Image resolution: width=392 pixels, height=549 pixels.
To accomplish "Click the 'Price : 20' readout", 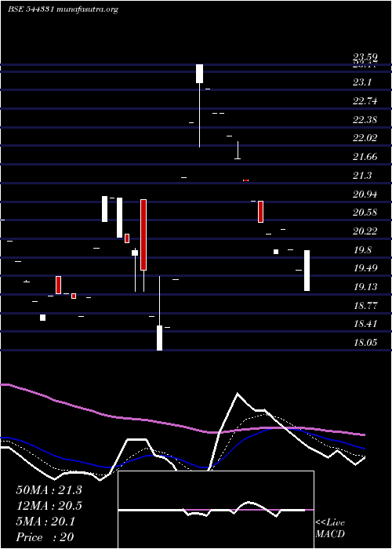I will point(45,537).
